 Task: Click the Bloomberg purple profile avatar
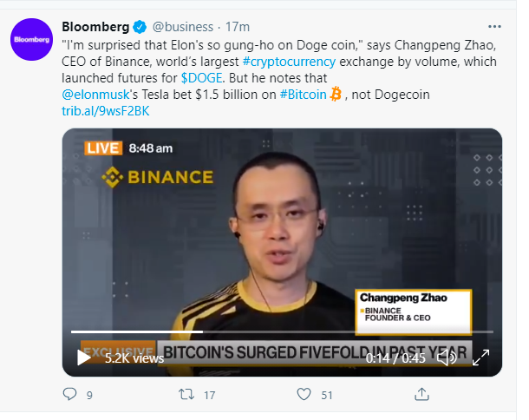click(31, 40)
